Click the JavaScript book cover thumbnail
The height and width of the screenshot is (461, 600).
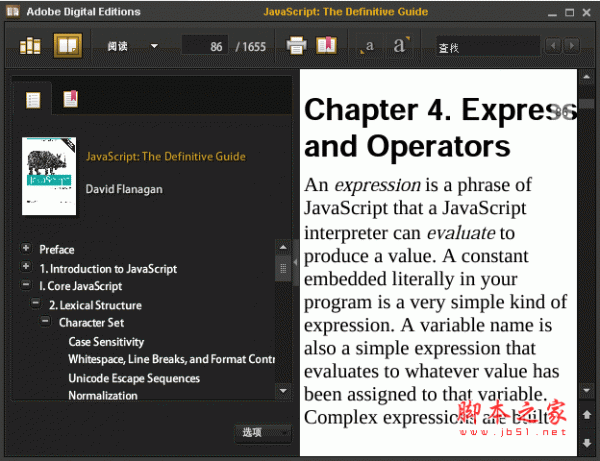coord(49,176)
